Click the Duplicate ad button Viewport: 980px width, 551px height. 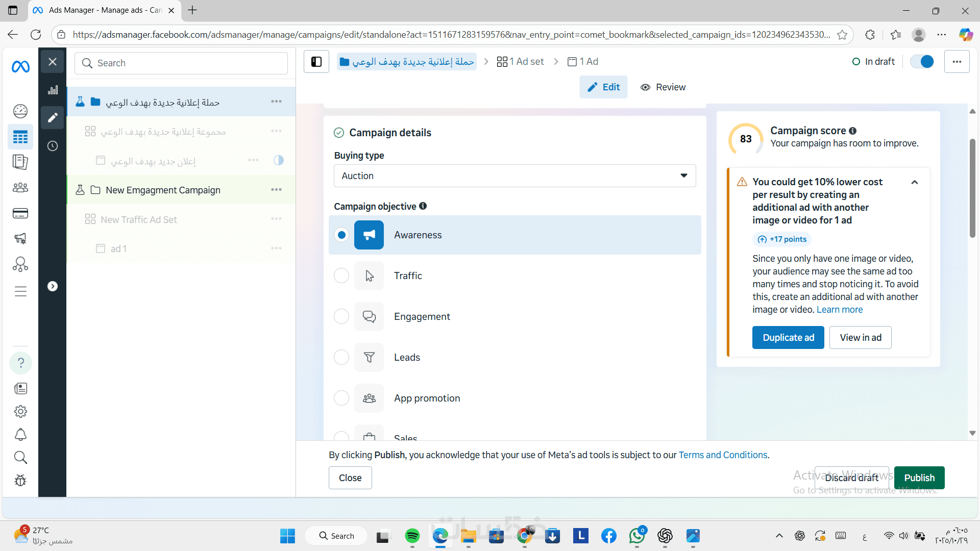[788, 338]
